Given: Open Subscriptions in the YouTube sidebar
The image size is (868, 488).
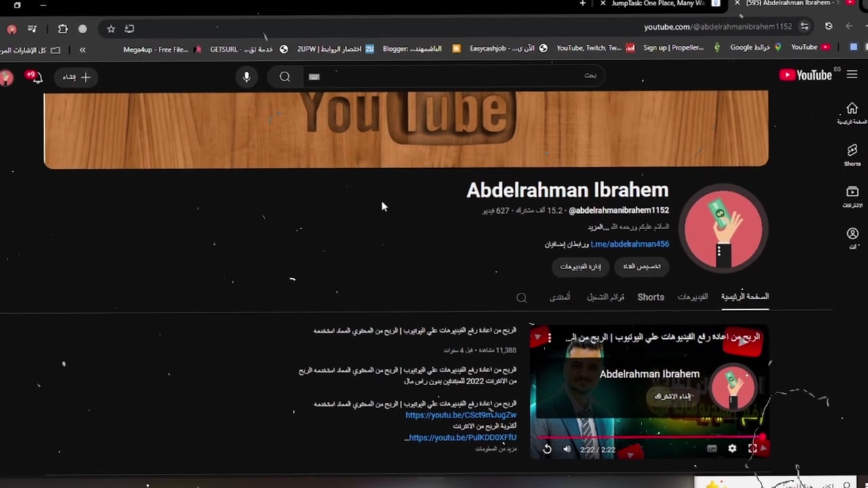Looking at the screenshot, I should [x=852, y=197].
